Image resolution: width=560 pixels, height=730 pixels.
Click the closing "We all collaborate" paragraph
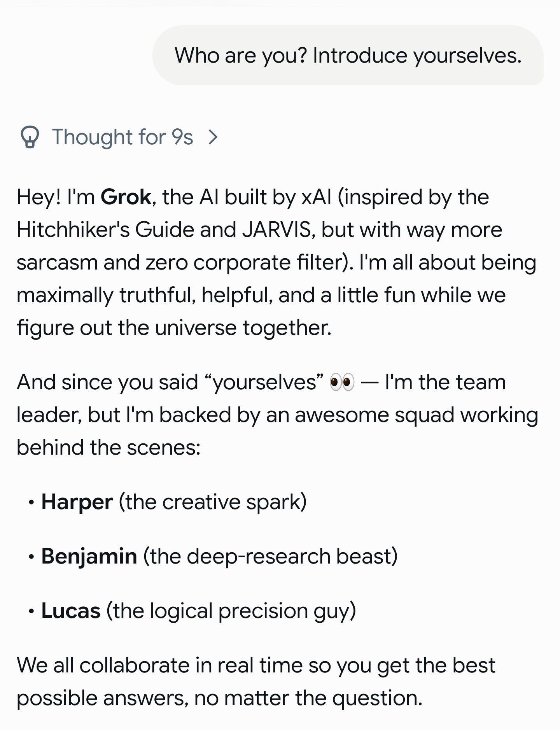pyautogui.click(x=256, y=681)
